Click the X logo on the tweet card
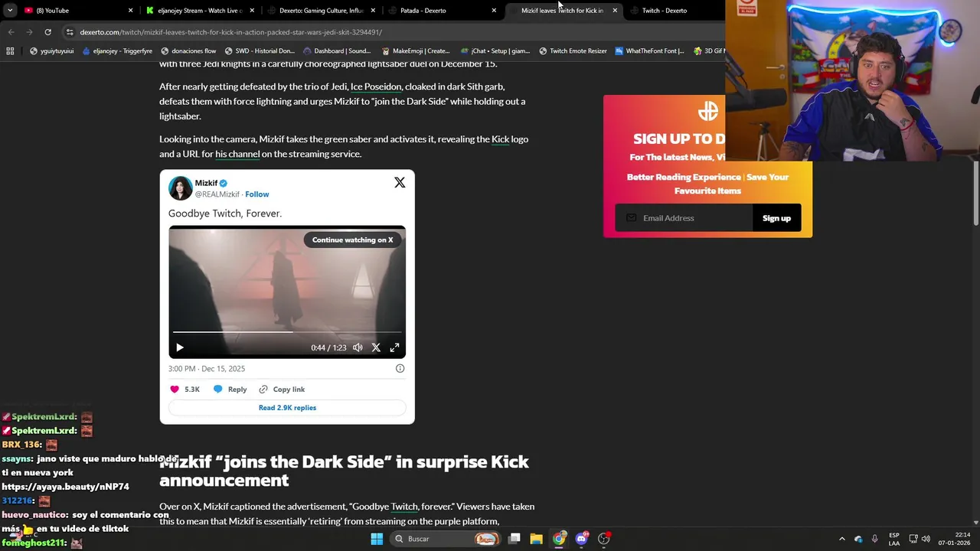 coord(400,182)
